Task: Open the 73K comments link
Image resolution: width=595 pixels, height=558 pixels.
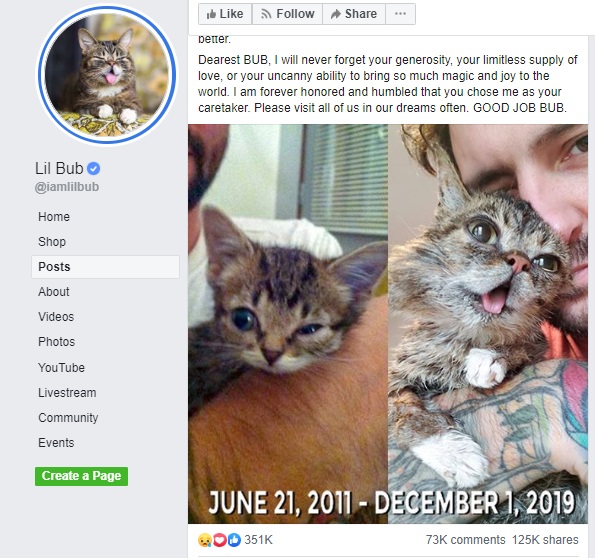Action: pos(465,540)
